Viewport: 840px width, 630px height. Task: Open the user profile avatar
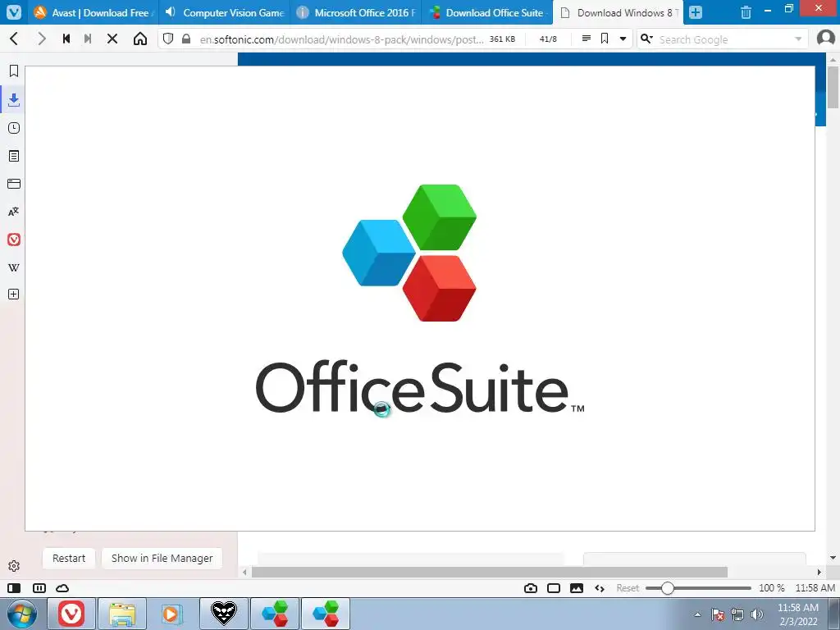tap(825, 39)
